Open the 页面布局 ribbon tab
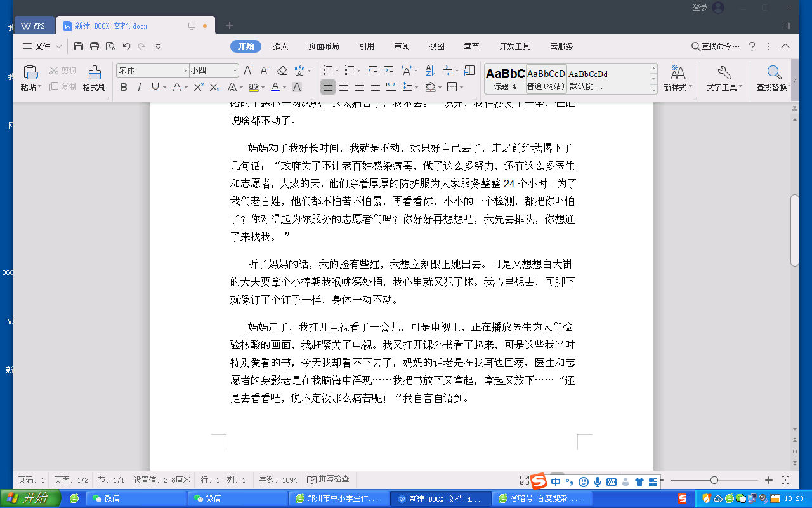This screenshot has height=508, width=812. point(324,46)
